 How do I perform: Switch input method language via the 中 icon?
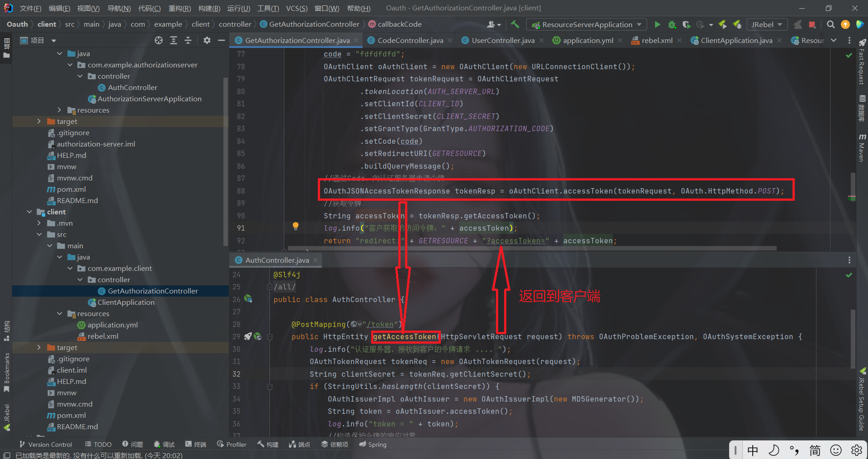point(752,450)
